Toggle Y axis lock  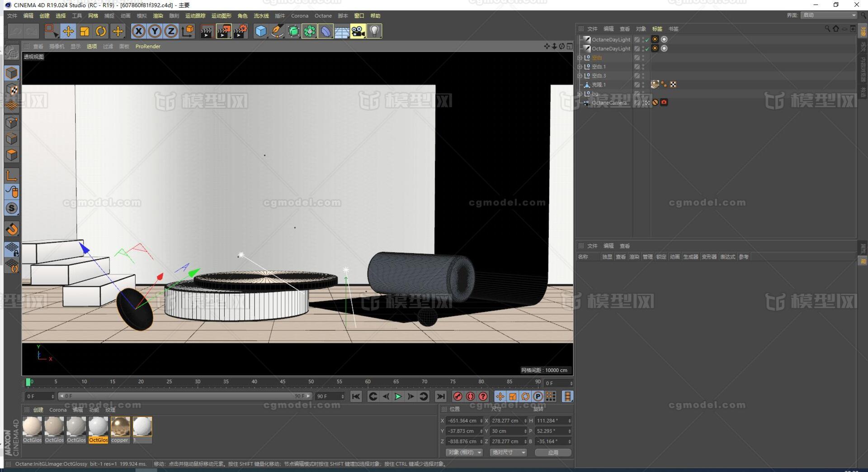coord(155,31)
